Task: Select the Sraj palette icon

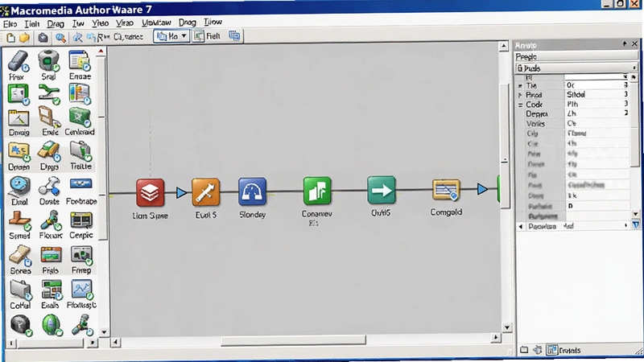Action: coord(49,61)
